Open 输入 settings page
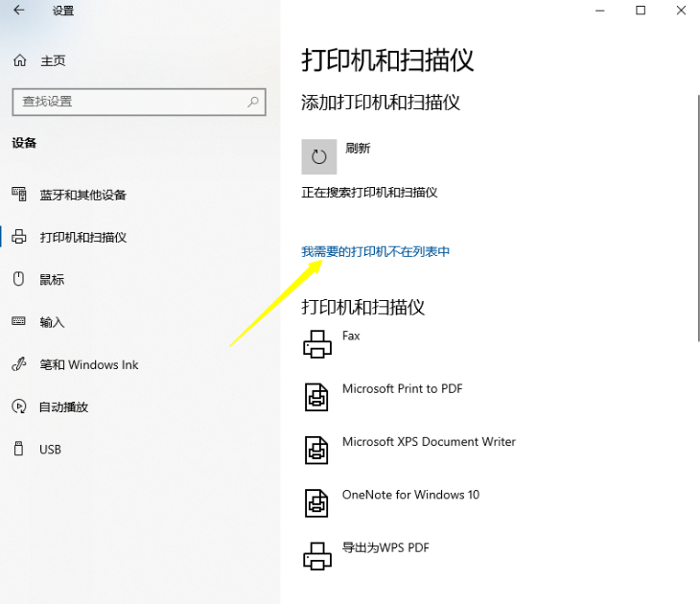This screenshot has height=604, width=700. [52, 322]
